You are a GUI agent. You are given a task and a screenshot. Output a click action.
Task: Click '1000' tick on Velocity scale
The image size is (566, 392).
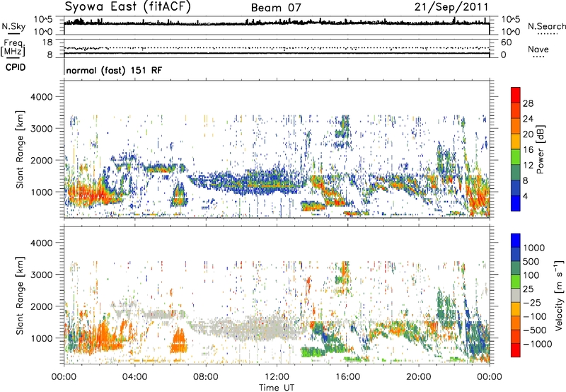tap(534, 248)
